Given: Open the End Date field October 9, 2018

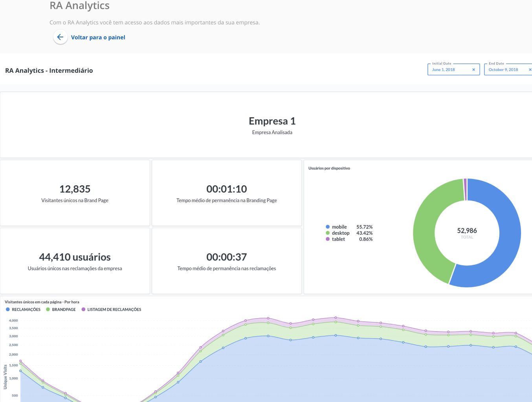Looking at the screenshot, I should (x=503, y=70).
